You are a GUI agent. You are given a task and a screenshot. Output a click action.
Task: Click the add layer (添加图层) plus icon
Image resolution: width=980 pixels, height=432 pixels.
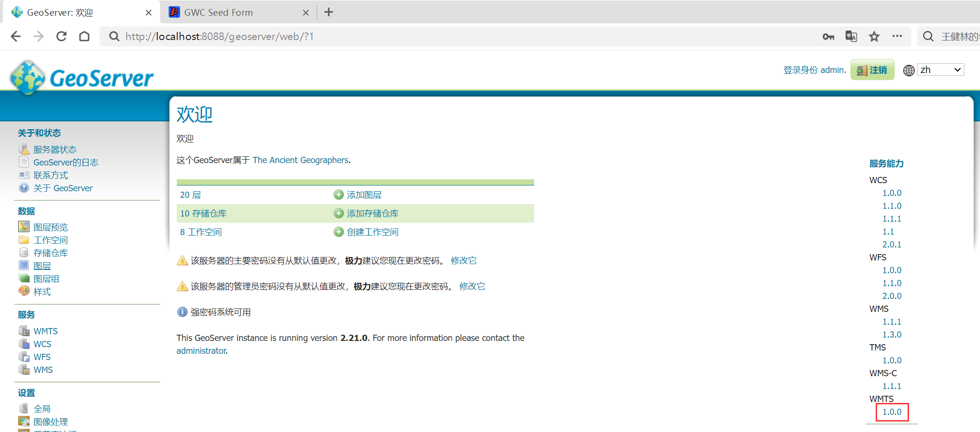[339, 195]
